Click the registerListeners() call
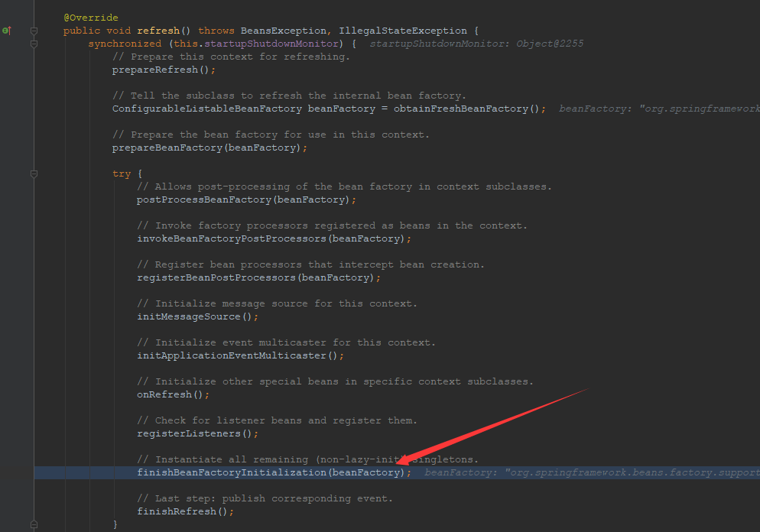The height and width of the screenshot is (532, 760). pyautogui.click(x=197, y=433)
